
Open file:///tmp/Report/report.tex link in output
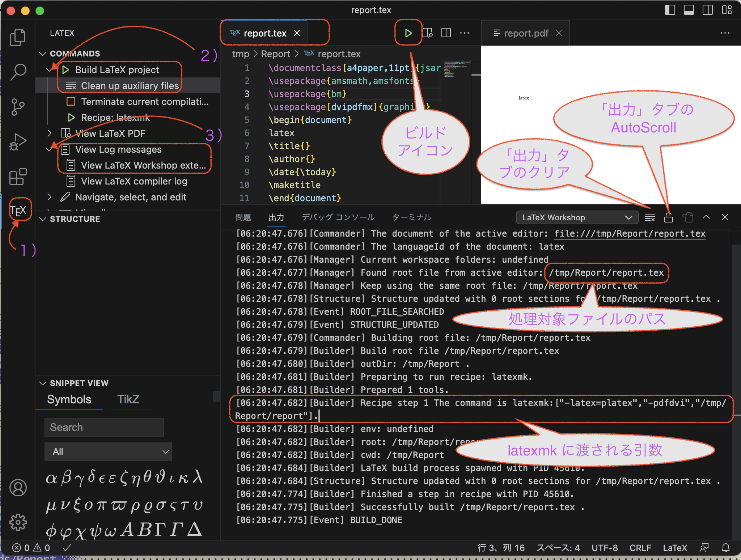630,234
